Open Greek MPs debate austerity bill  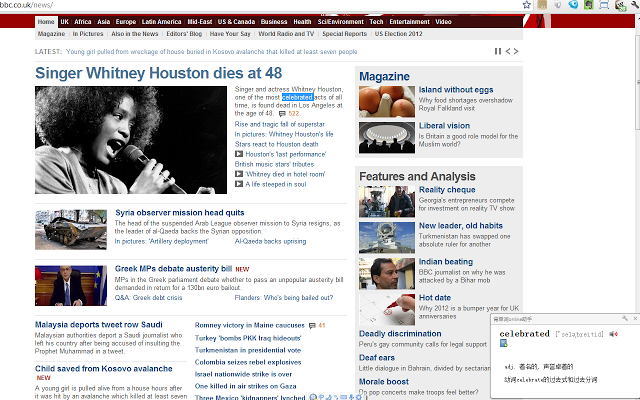173,269
